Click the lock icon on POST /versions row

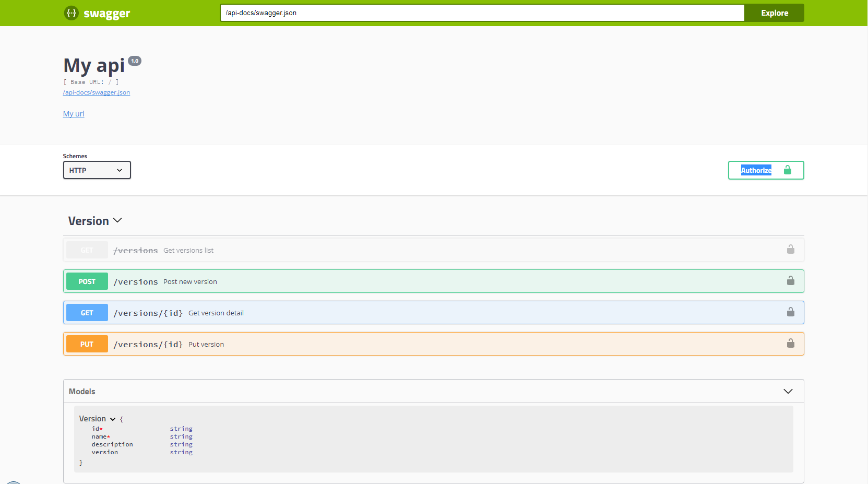click(x=790, y=281)
